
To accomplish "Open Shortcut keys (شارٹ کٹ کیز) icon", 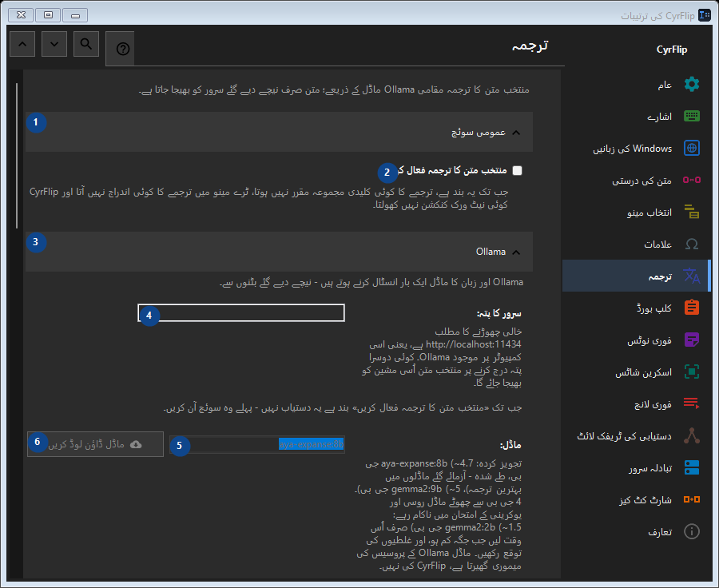I will (692, 499).
